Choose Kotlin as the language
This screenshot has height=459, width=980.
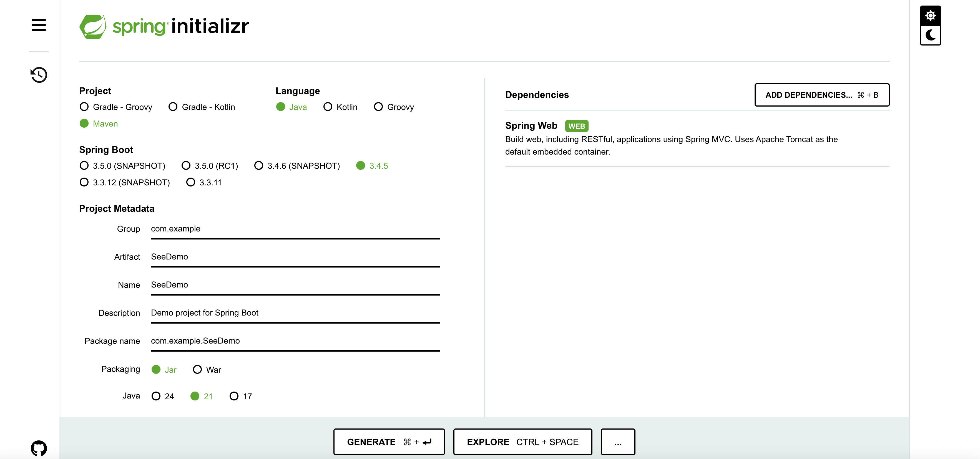328,107
